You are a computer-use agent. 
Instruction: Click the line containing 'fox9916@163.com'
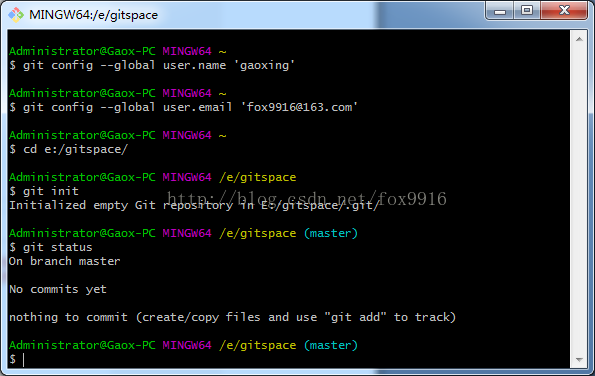click(183, 107)
